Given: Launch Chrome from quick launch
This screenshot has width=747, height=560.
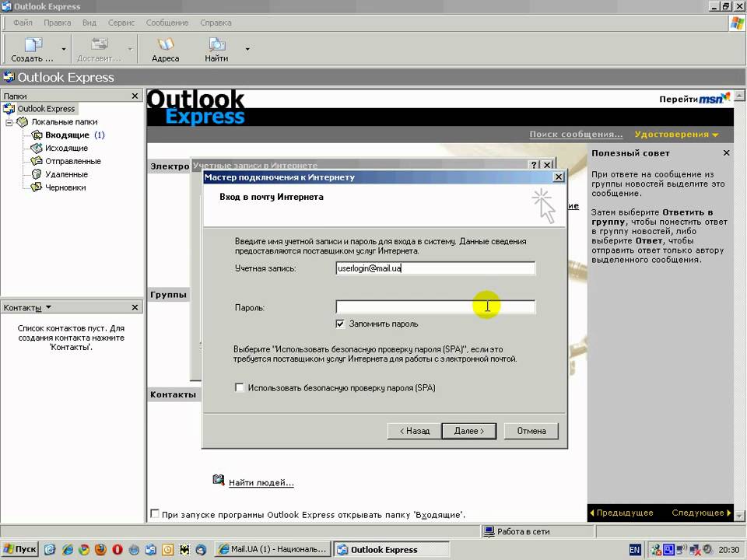Looking at the screenshot, I should point(84,550).
